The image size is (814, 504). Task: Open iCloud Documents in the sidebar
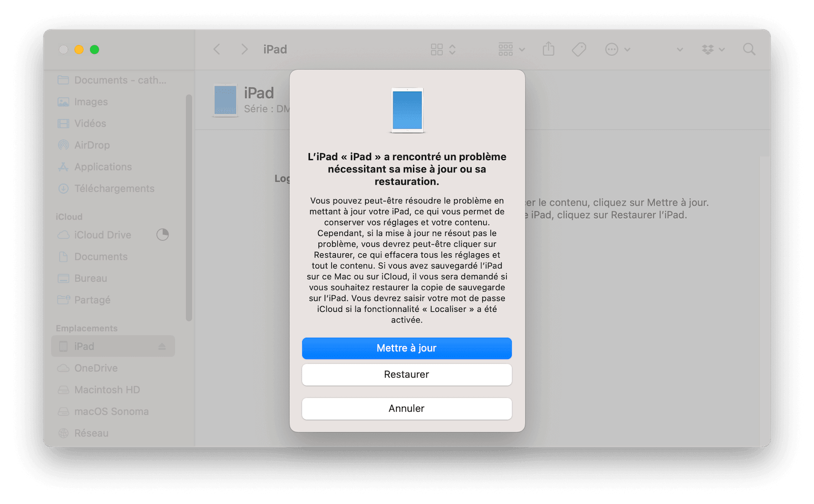point(113,257)
